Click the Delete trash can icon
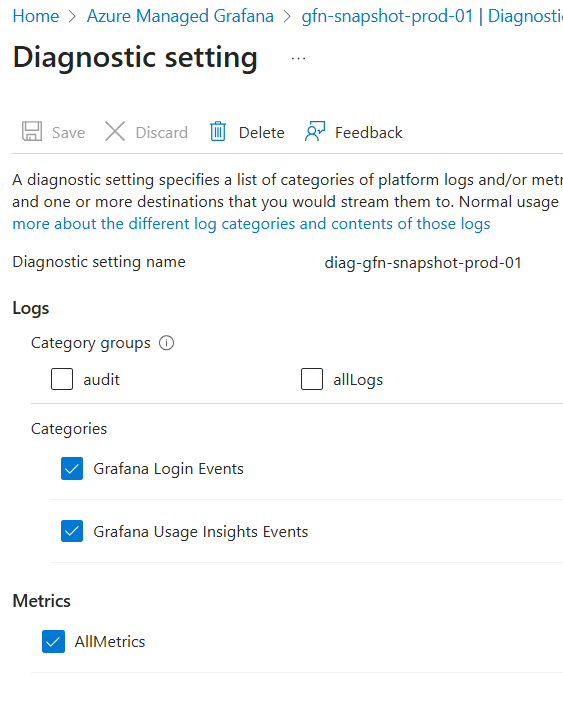Image resolution: width=563 pixels, height=706 pixels. pos(218,131)
